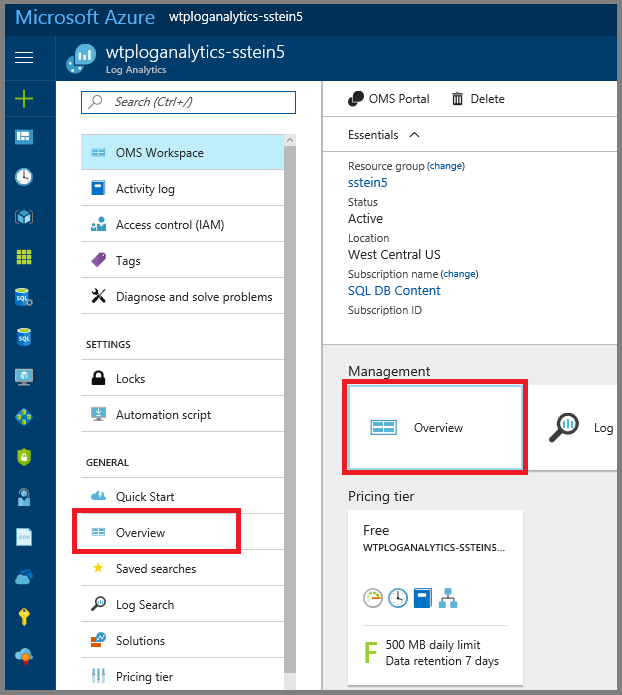Click the West Central US location value
This screenshot has width=622, height=695.
(394, 254)
